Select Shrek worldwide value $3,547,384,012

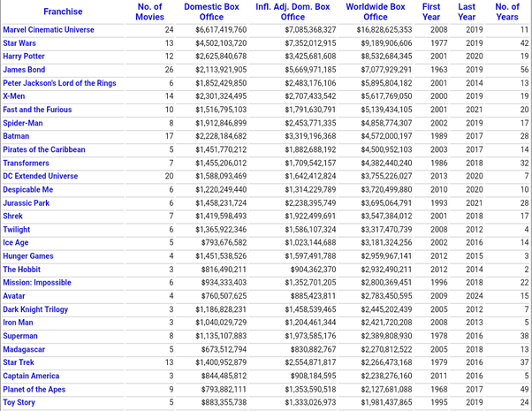(x=386, y=217)
